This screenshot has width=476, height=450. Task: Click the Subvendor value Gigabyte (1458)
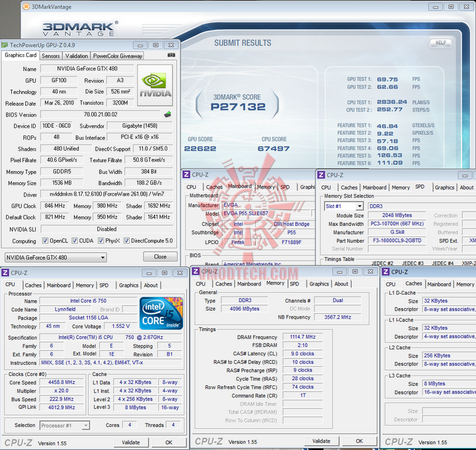(x=139, y=126)
